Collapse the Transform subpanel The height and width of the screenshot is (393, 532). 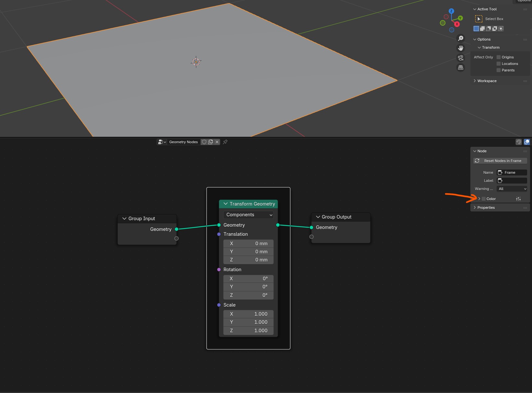pyautogui.click(x=479, y=47)
